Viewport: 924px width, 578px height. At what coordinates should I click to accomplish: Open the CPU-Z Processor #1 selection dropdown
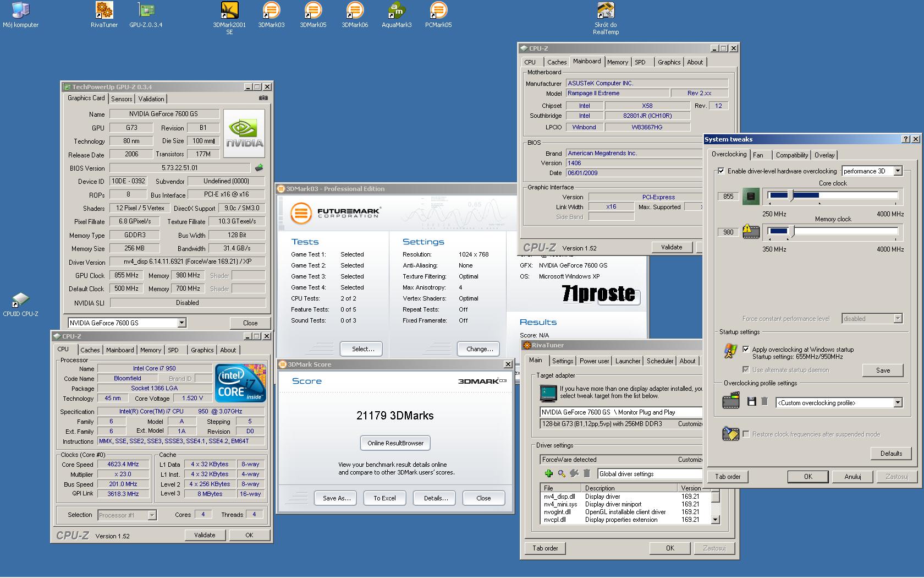click(127, 515)
